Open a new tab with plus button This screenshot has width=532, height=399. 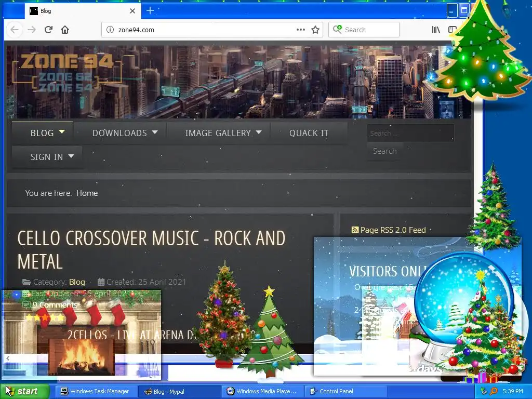point(150,10)
